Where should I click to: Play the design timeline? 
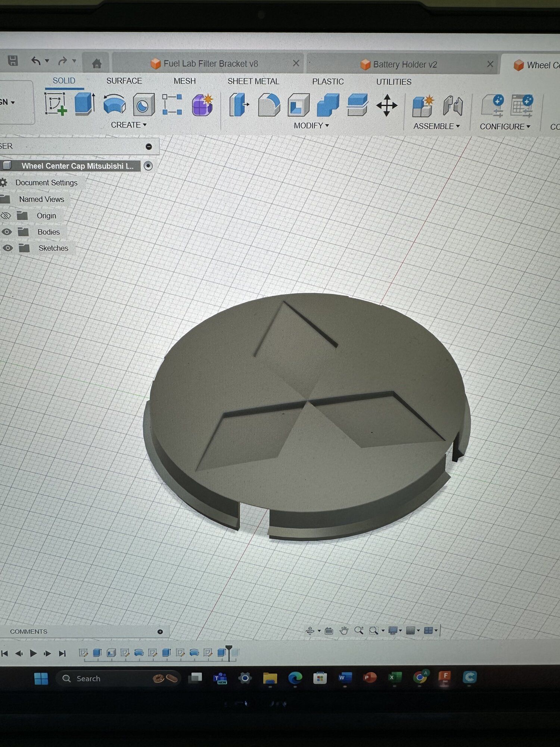[33, 653]
